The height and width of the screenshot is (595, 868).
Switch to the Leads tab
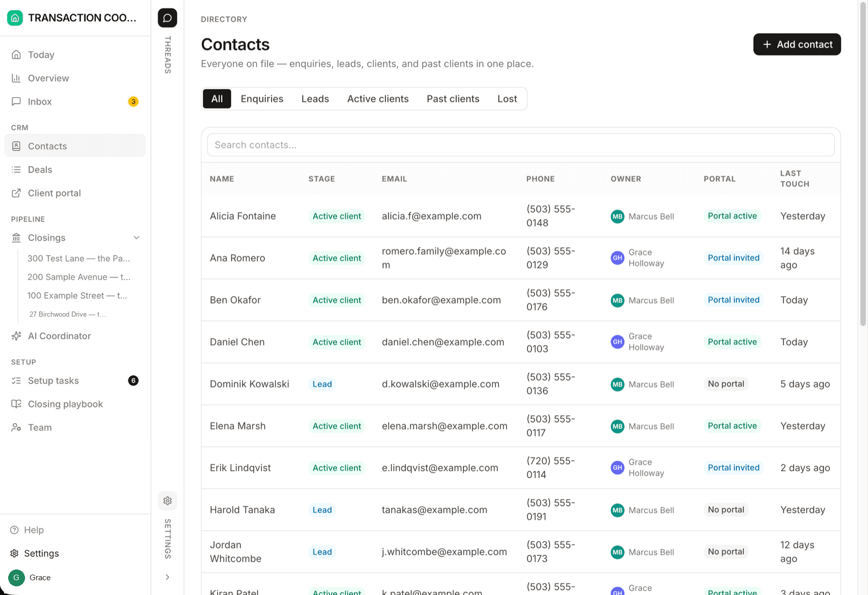(315, 98)
